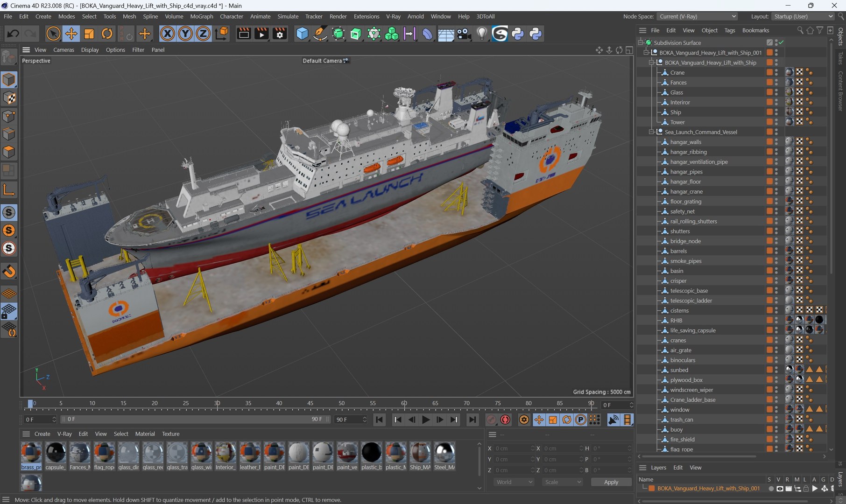The height and width of the screenshot is (504, 846).
Task: Open the MoGraph menu
Action: point(201,16)
